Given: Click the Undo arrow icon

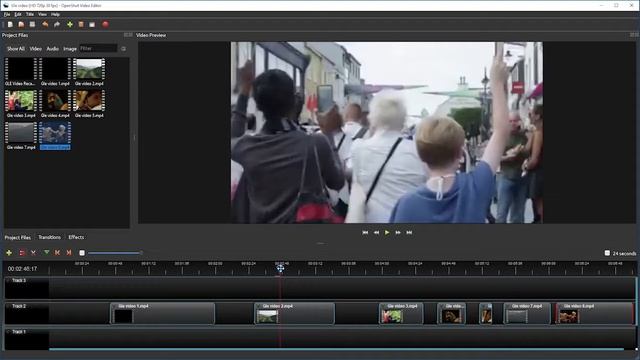Looking at the screenshot, I should pos(45,24).
